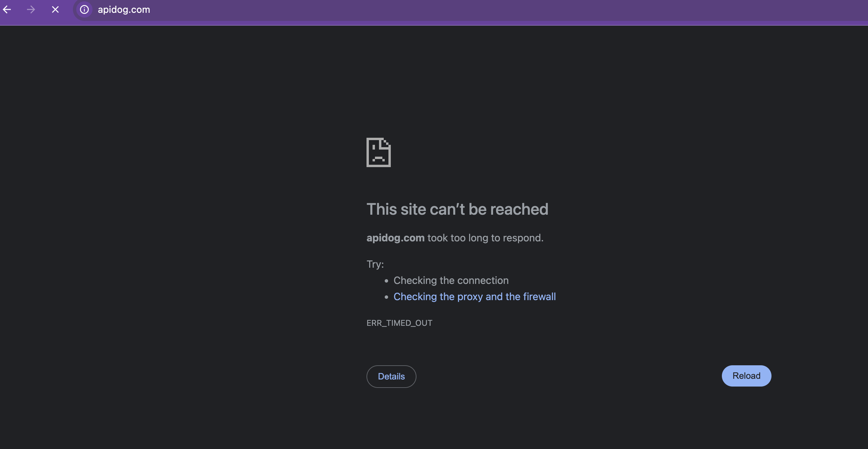
Task: Click the bold apidog.com in error message
Action: (396, 238)
